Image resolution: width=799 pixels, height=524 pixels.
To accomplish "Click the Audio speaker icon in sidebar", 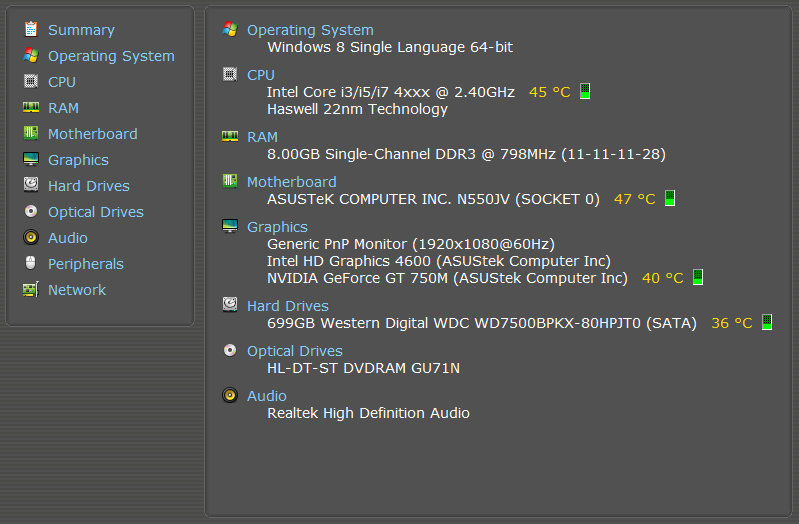I will (31, 237).
